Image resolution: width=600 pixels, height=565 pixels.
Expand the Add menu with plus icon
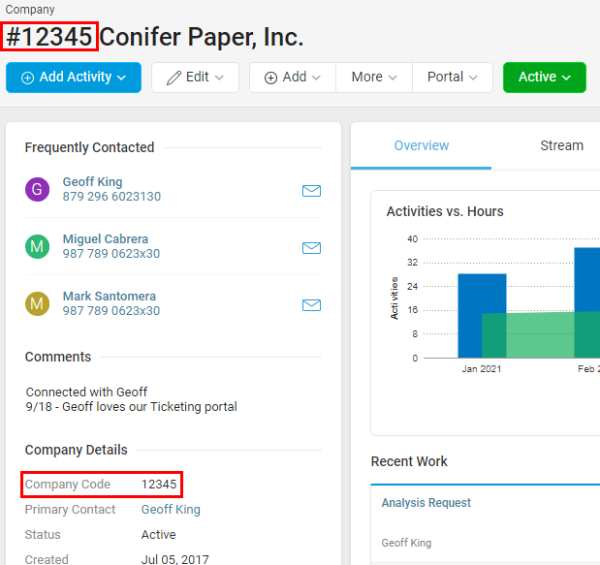tap(292, 77)
